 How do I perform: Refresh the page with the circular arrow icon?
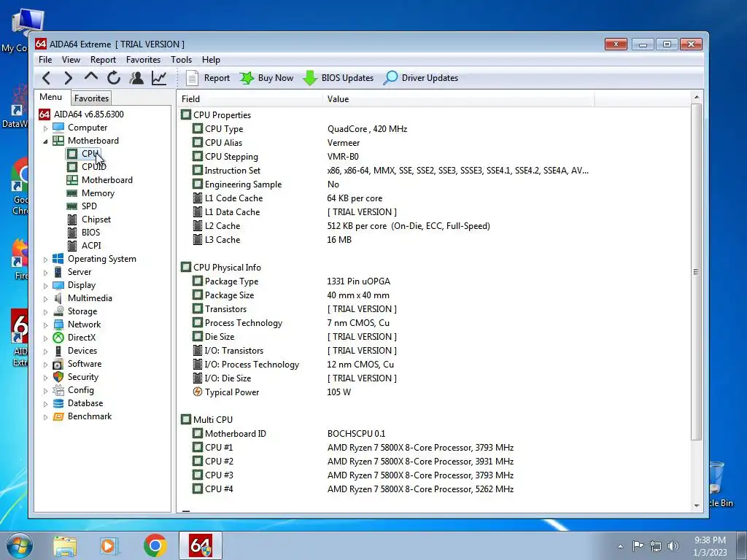(113, 78)
